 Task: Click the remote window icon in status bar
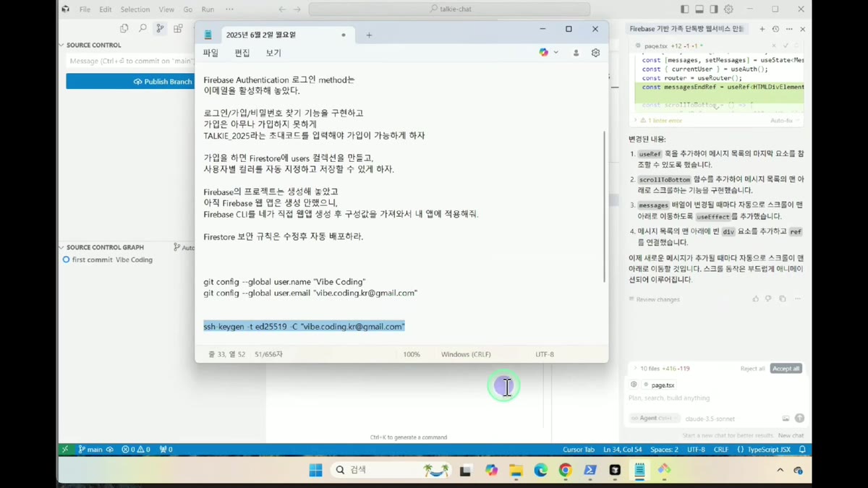[65, 449]
